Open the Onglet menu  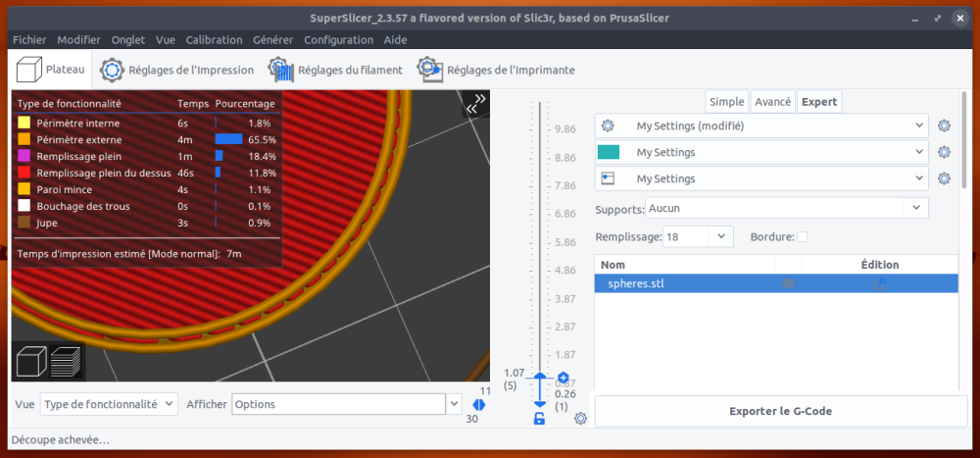click(x=128, y=40)
